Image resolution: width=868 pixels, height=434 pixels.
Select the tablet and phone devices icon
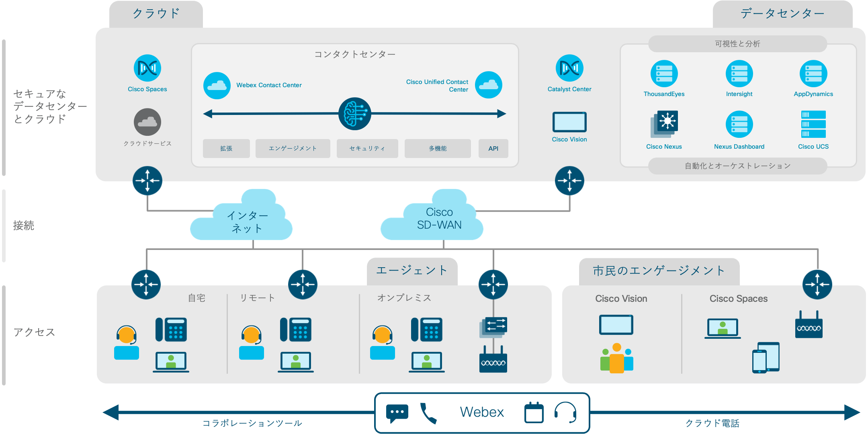pyautogui.click(x=766, y=358)
